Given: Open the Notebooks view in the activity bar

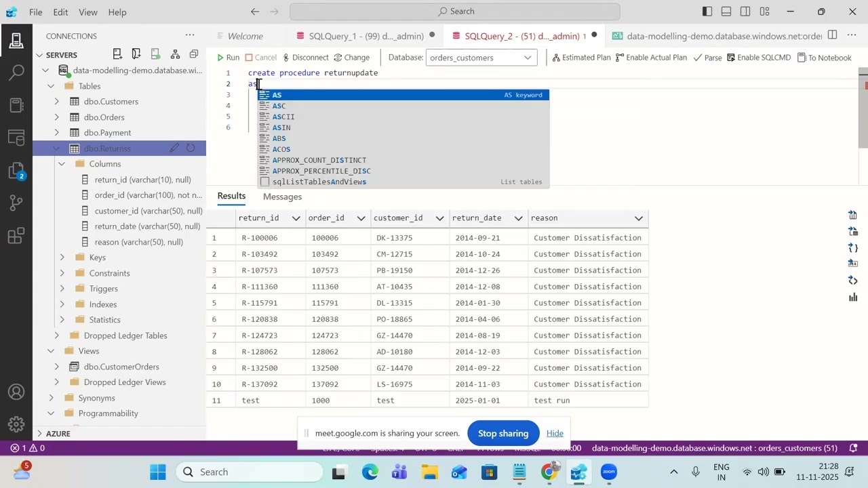Looking at the screenshot, I should coord(16,105).
